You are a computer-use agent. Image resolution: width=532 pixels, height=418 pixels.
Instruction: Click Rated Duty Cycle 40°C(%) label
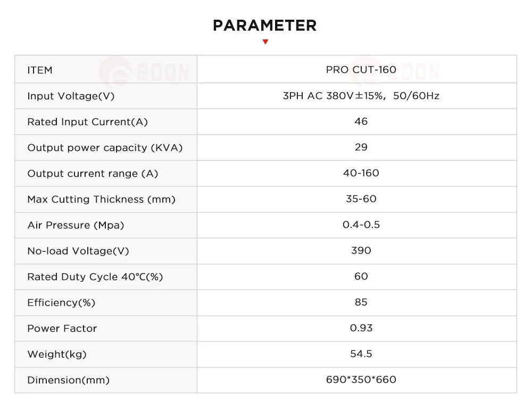pyautogui.click(x=95, y=277)
